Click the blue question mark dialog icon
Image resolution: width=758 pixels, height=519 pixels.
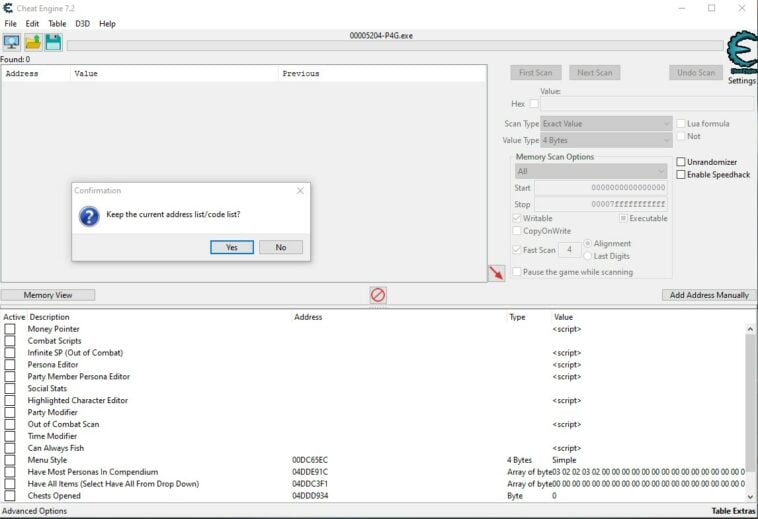tap(89, 216)
